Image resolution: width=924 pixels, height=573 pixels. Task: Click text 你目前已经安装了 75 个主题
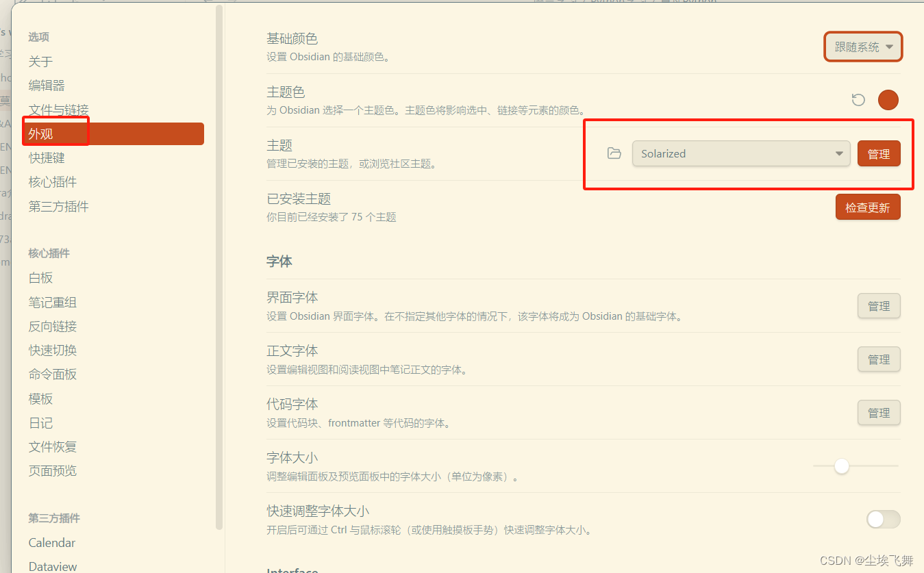[332, 217]
